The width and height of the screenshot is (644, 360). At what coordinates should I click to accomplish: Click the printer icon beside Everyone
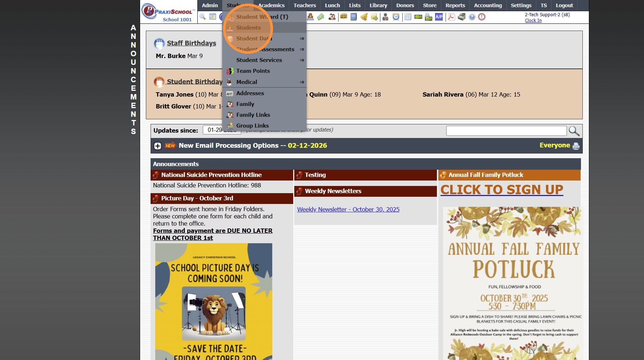576,146
